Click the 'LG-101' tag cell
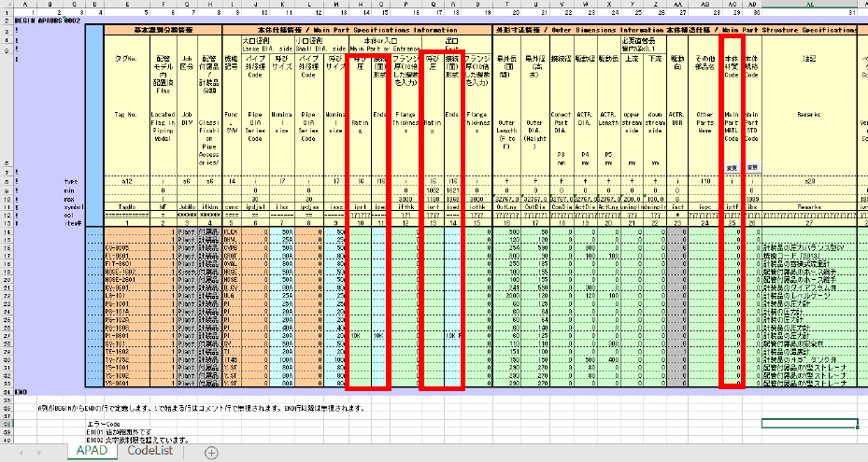The height and width of the screenshot is (462, 868). coord(127,296)
